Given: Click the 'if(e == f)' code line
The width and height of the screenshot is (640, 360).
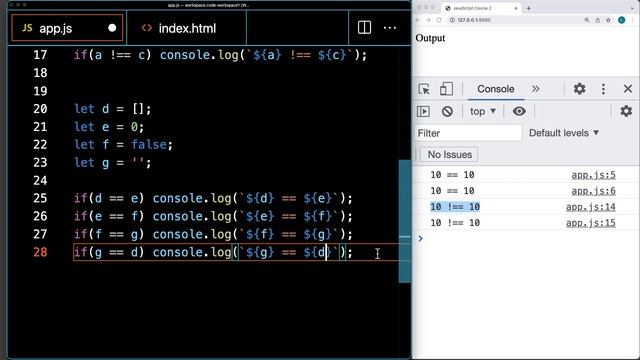Looking at the screenshot, I should [x=213, y=216].
